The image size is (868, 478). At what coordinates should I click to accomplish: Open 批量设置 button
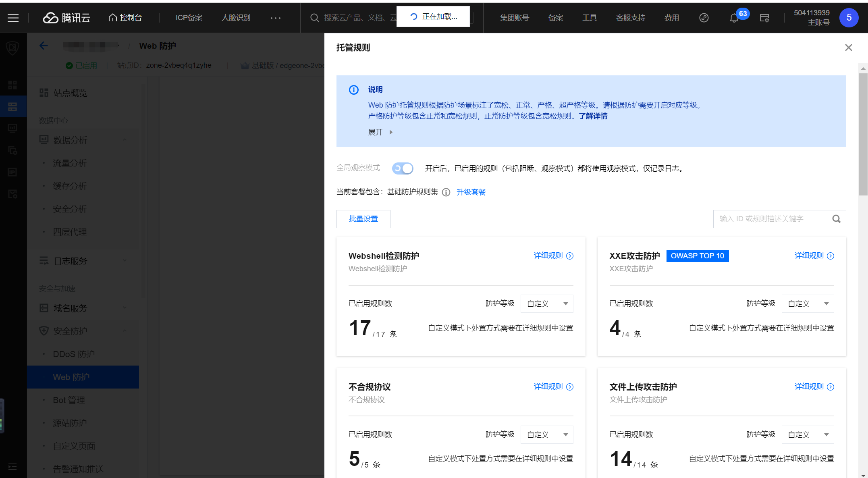363,219
